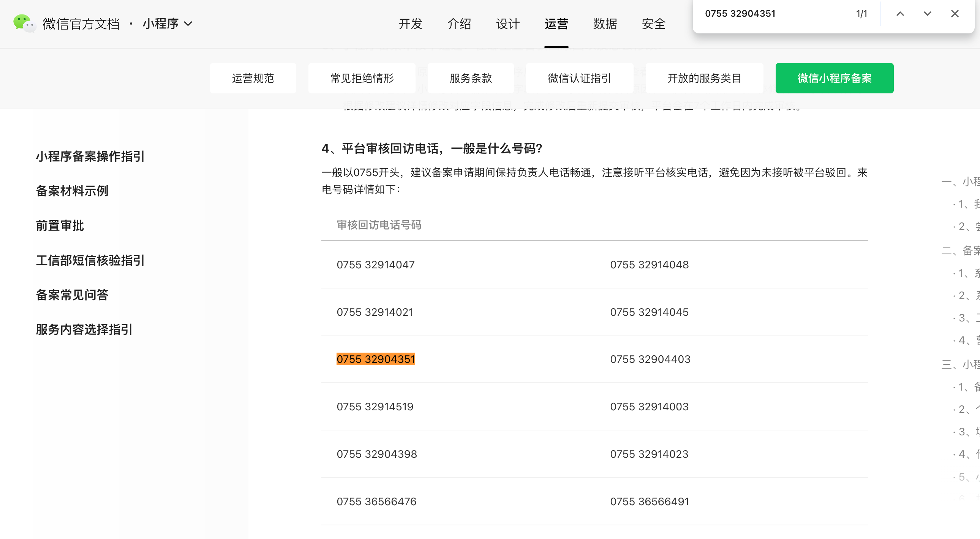Go to next find result arrow
980x539 pixels.
(927, 14)
